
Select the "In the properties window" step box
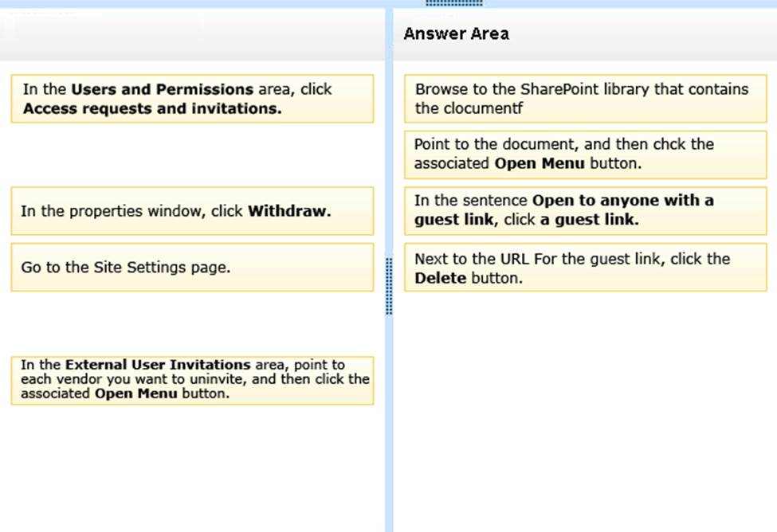(192, 211)
